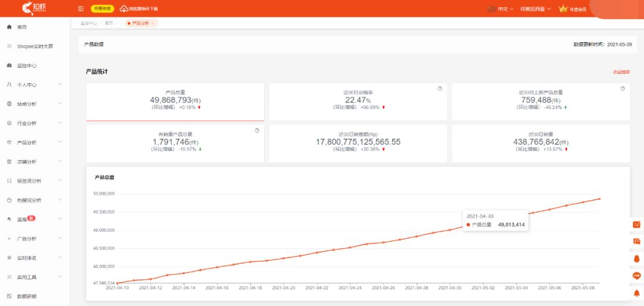Click the 标签词分析 bookmark icon
Image resolution: width=644 pixels, height=306 pixels.
9,181
